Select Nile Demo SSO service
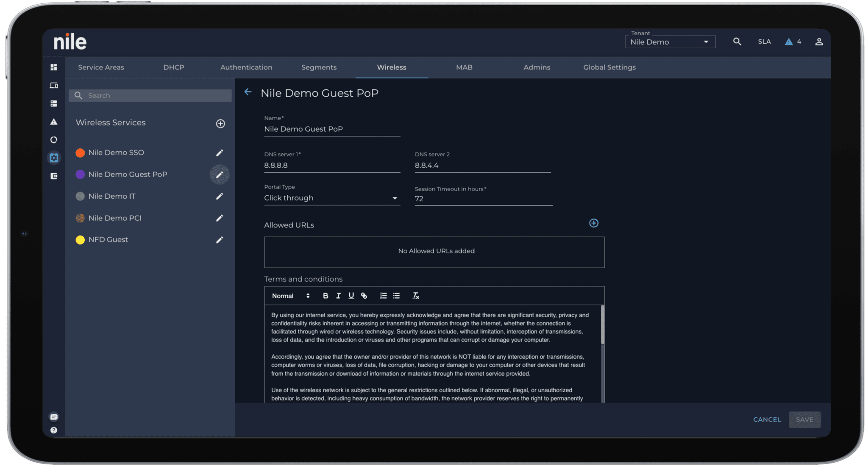 (x=116, y=153)
